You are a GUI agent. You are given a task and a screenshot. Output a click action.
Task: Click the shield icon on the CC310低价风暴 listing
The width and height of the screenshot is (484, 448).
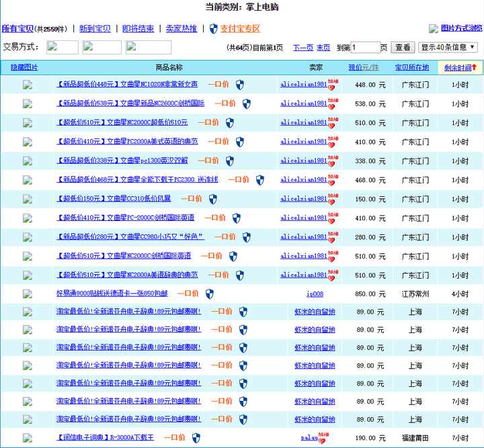click(213, 199)
